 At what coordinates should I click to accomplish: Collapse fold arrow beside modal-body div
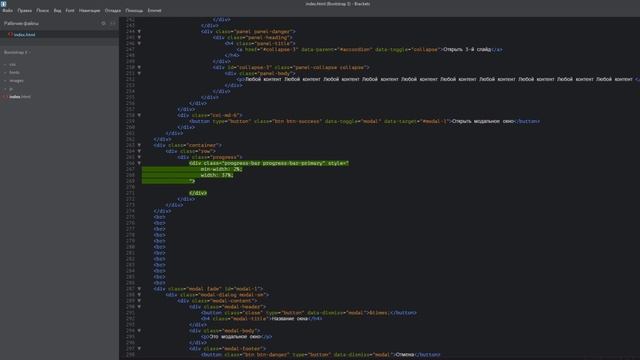click(139, 331)
